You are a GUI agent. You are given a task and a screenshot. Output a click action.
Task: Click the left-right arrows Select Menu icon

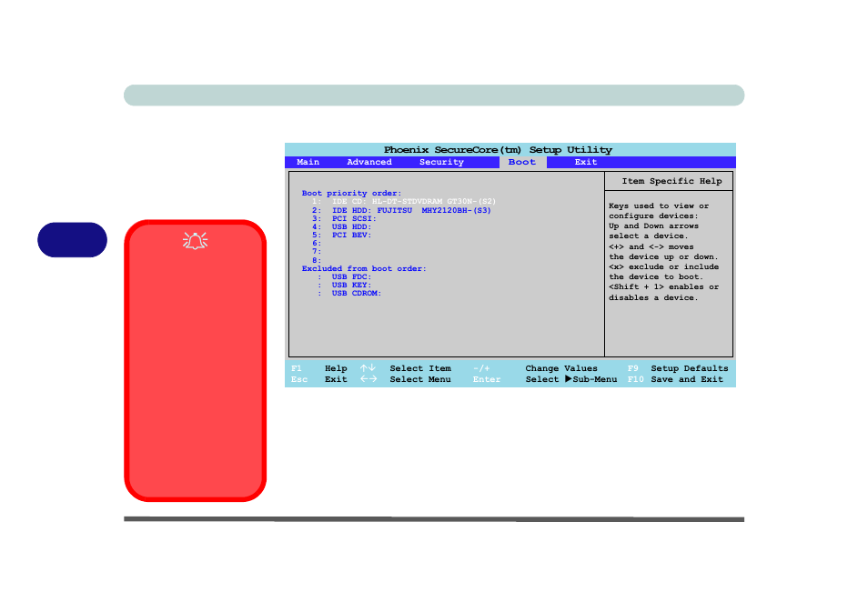pyautogui.click(x=368, y=379)
